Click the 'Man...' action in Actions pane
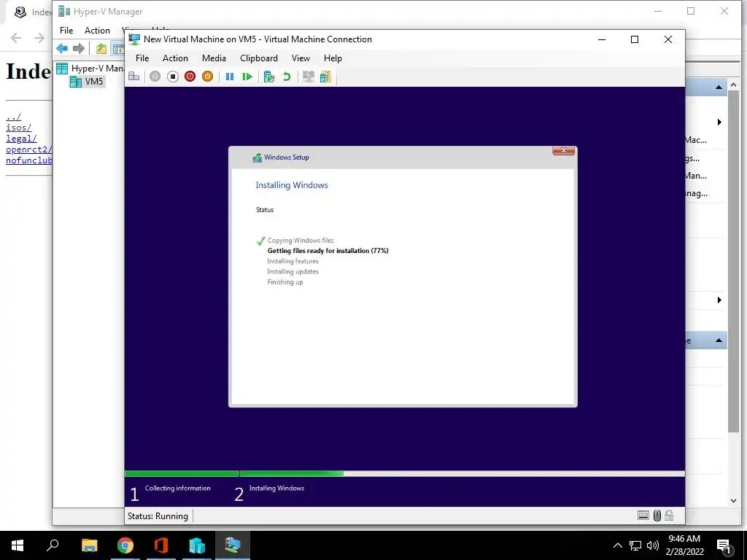The width and height of the screenshot is (747, 560). coord(696,176)
